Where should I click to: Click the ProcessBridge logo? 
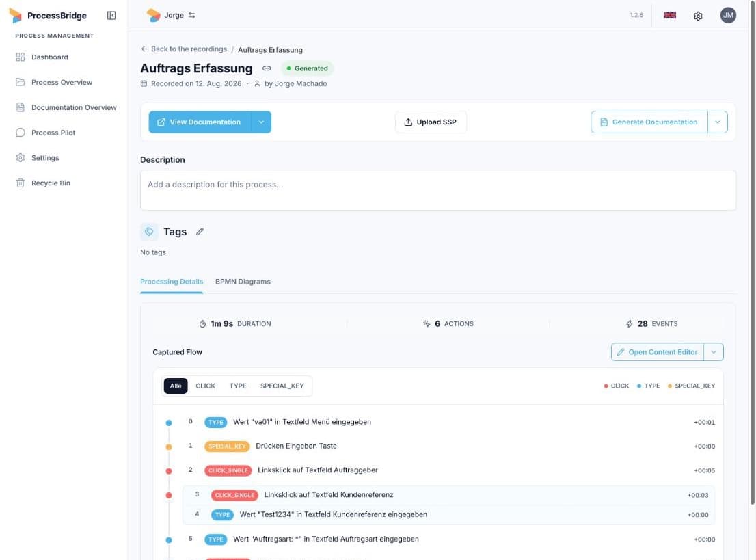pos(16,16)
